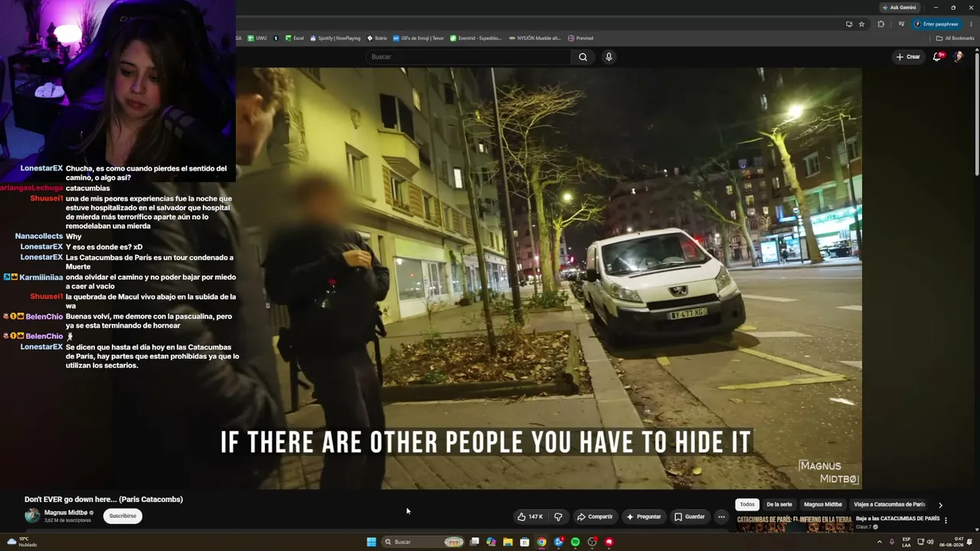Open the Chrome three-dot menu
Image resolution: width=980 pixels, height=551 pixels.
click(971, 24)
